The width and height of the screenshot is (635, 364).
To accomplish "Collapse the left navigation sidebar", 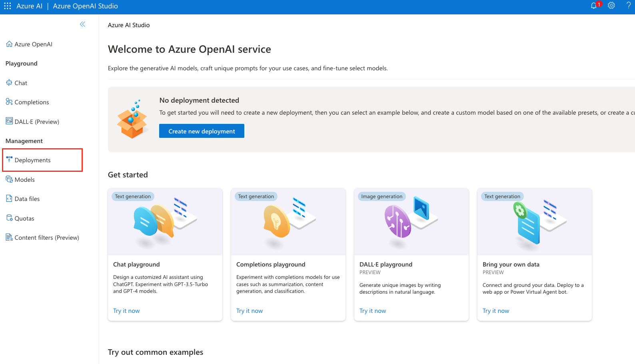I will pyautogui.click(x=82, y=24).
